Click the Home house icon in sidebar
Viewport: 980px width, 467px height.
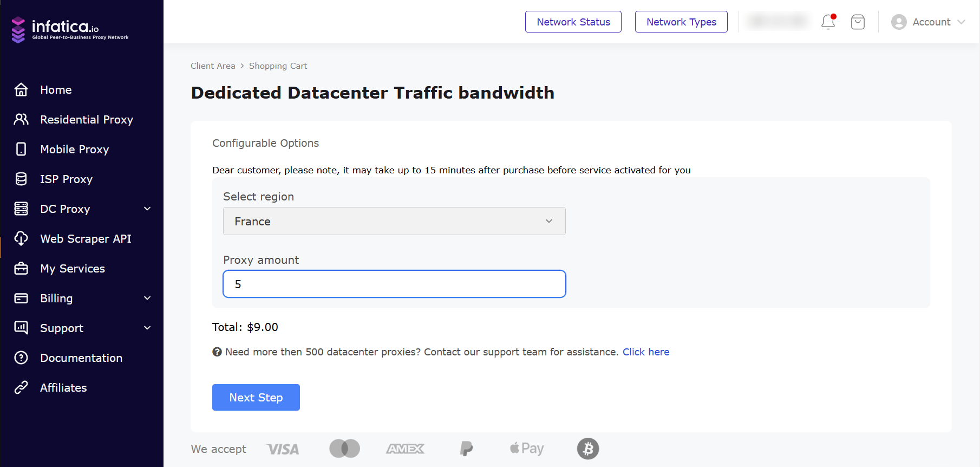[x=21, y=89]
